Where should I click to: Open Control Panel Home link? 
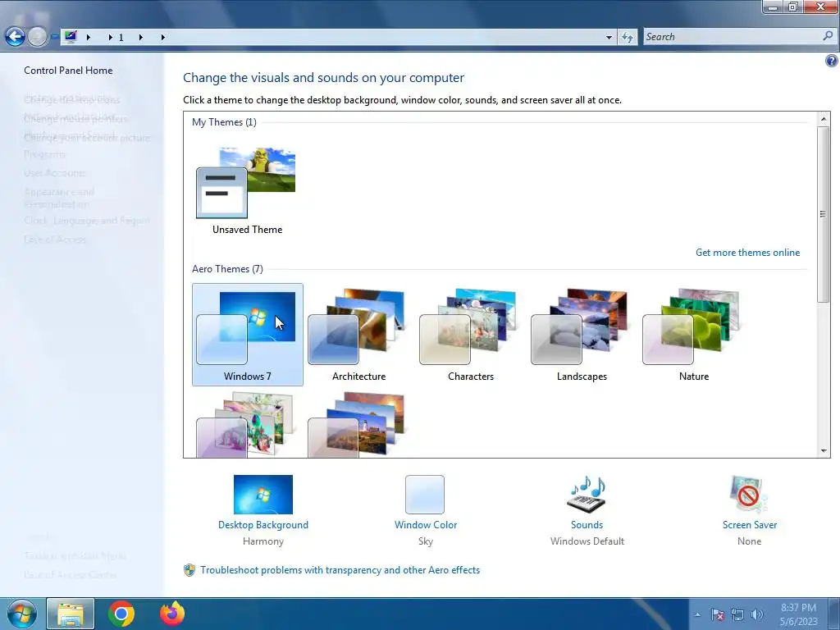68,71
